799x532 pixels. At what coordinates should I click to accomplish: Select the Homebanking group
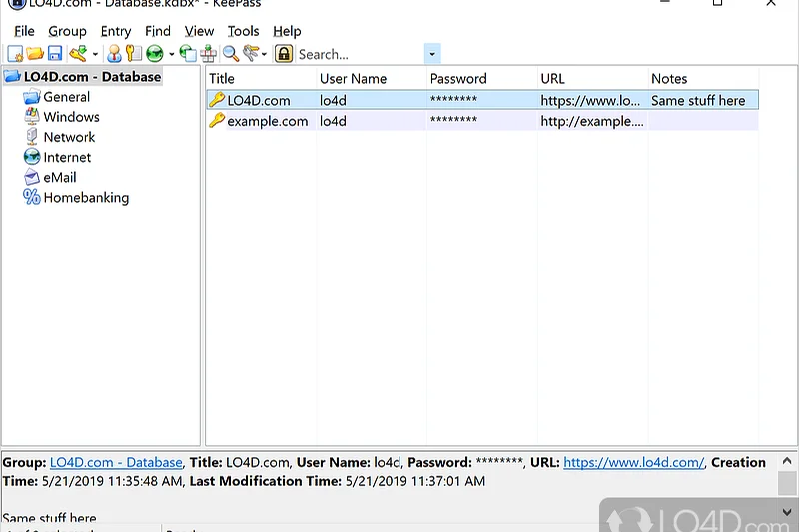click(86, 198)
